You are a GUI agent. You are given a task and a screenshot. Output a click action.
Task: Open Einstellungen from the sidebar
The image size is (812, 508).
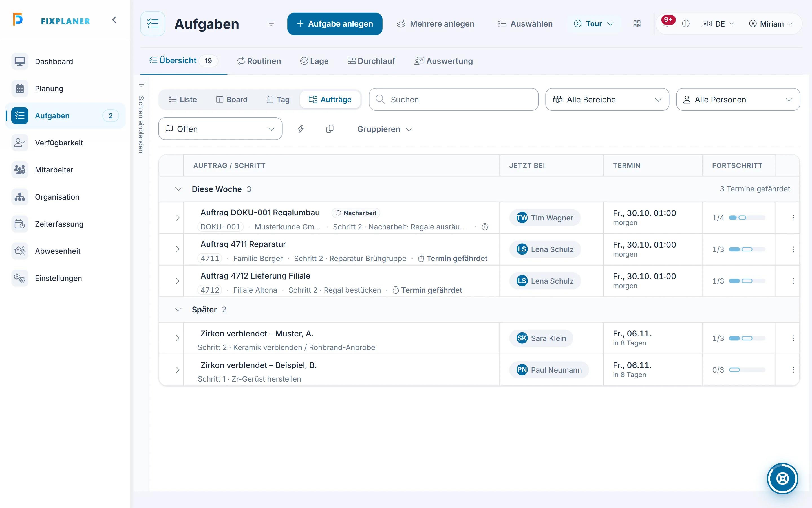coord(65,278)
